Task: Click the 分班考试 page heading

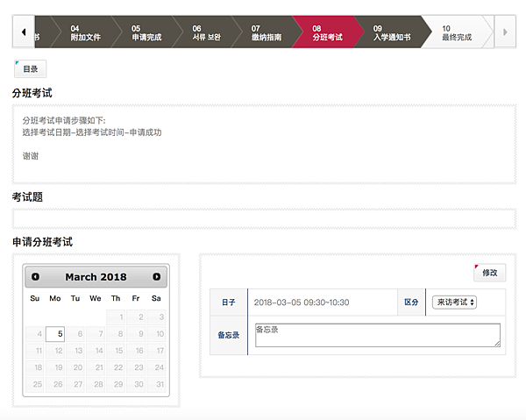Action: [x=32, y=93]
